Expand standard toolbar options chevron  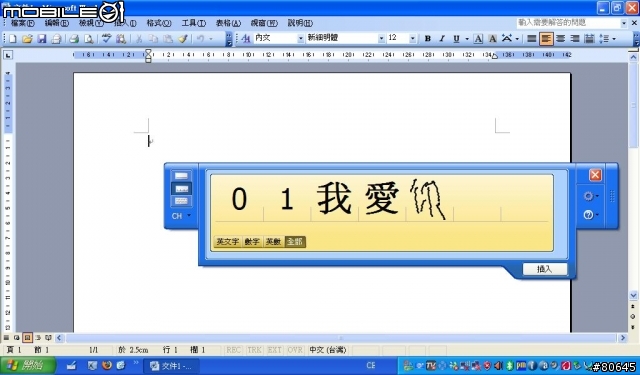(x=229, y=39)
